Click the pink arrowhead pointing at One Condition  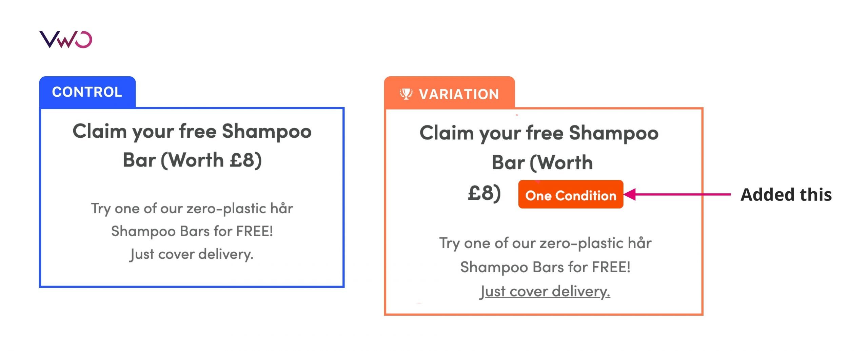click(630, 194)
